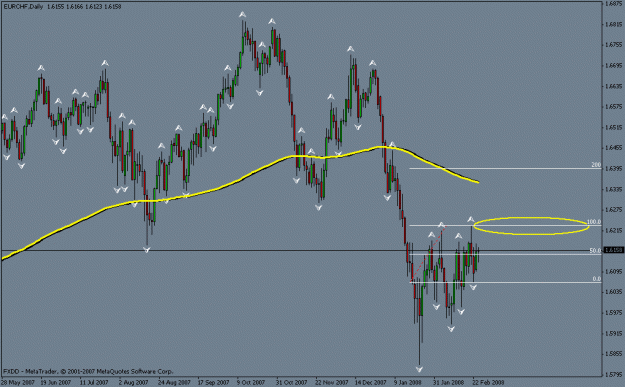Image resolution: width=625 pixels, height=387 pixels.
Task: Select the red dashed Fibonacci base line
Action: (x=427, y=254)
